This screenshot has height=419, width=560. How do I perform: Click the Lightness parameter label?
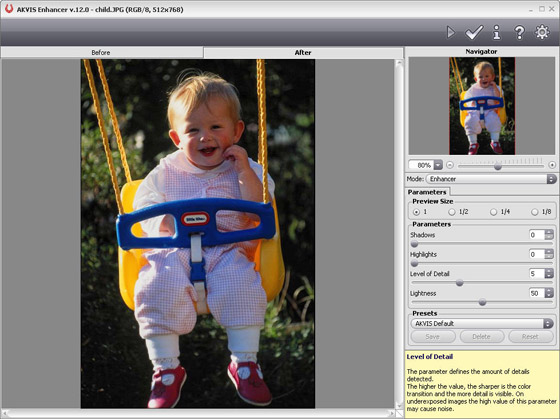[423, 293]
